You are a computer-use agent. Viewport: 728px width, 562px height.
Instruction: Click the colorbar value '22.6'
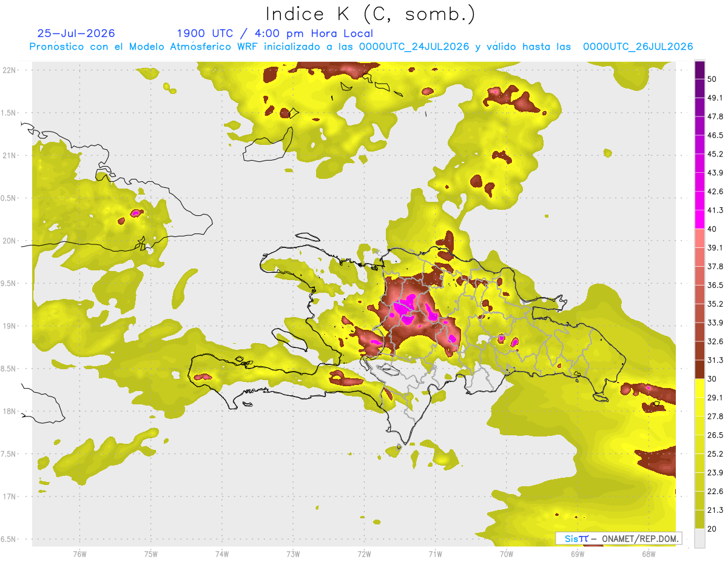pyautogui.click(x=715, y=491)
